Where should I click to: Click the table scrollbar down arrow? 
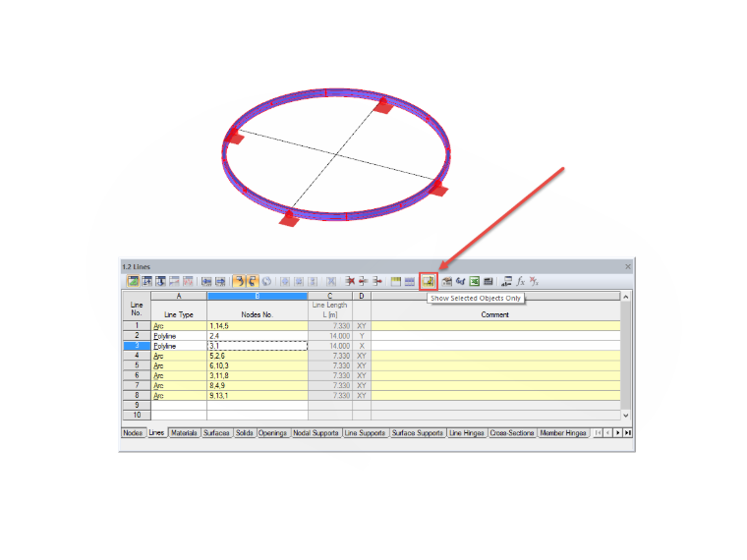click(x=626, y=416)
